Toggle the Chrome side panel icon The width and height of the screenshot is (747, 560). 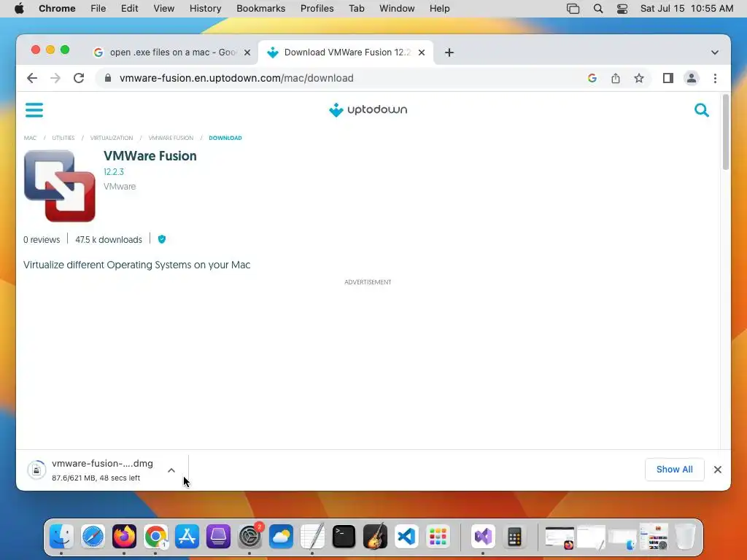(x=668, y=78)
